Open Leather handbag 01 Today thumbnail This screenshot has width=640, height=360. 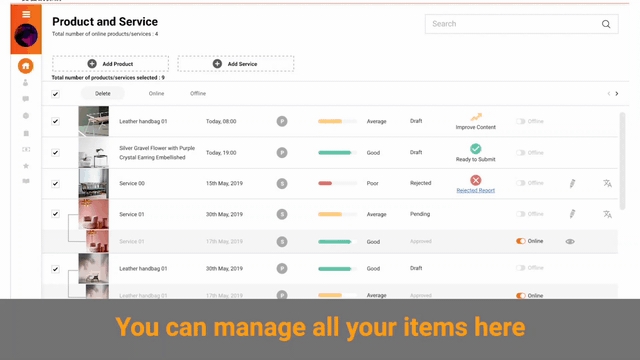(x=93, y=121)
